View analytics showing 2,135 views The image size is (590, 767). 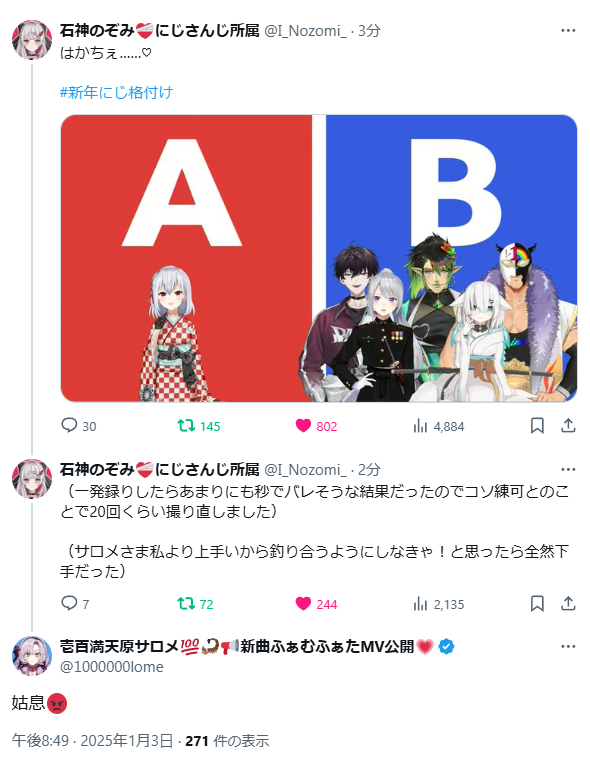pos(420,604)
